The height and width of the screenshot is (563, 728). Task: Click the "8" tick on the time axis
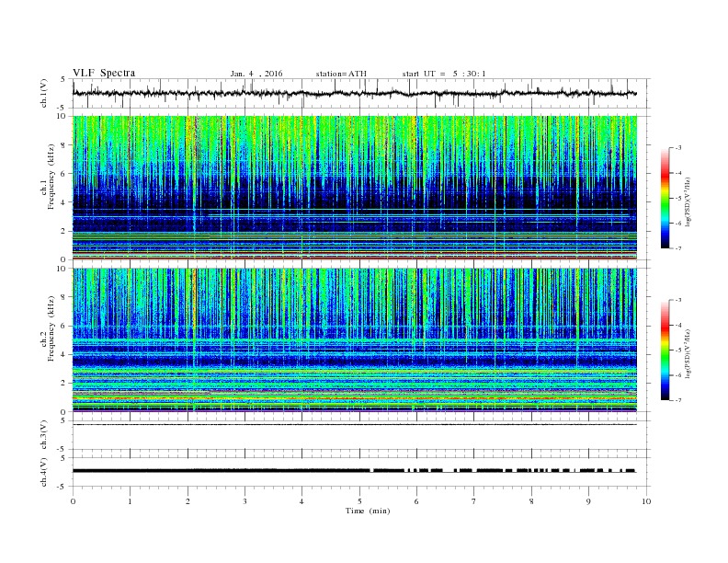[531, 501]
